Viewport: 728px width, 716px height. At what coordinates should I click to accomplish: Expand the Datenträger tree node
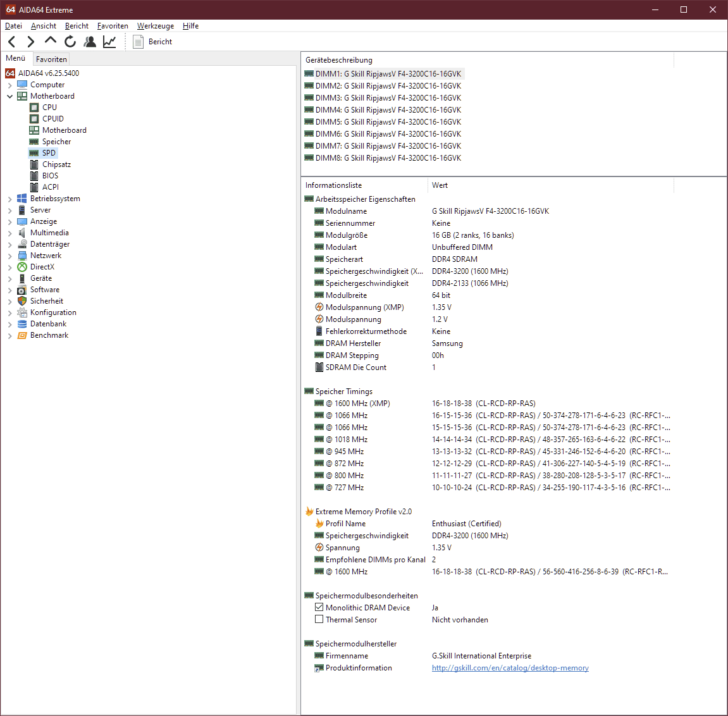(x=9, y=245)
